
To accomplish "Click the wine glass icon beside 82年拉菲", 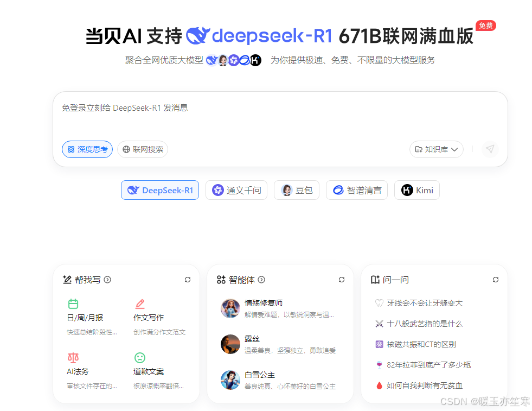I will 379,365.
